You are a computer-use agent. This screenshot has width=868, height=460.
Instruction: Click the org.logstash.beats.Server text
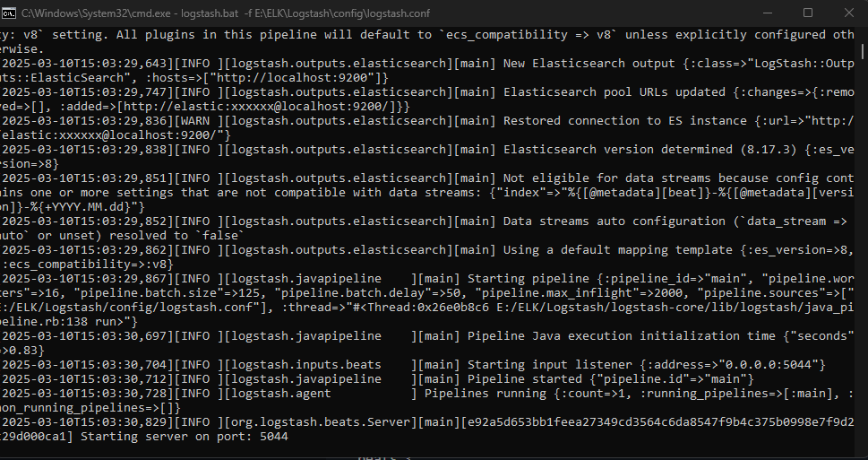pyautogui.click(x=321, y=422)
